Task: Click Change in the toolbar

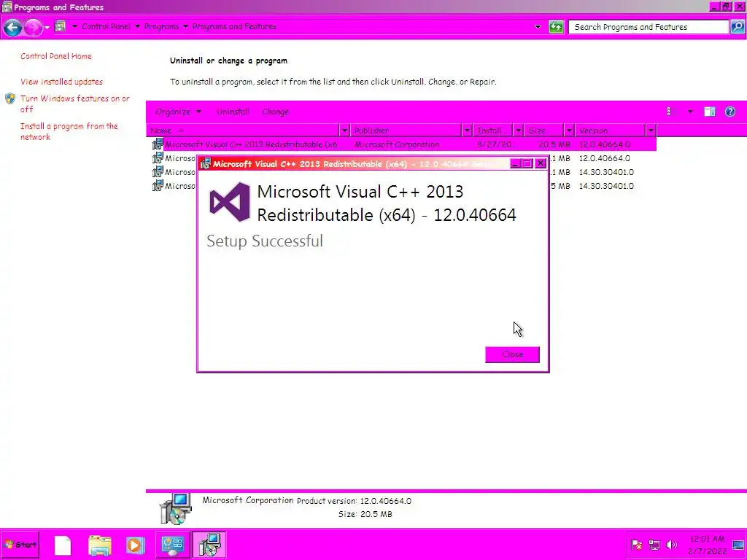Action: coord(275,112)
